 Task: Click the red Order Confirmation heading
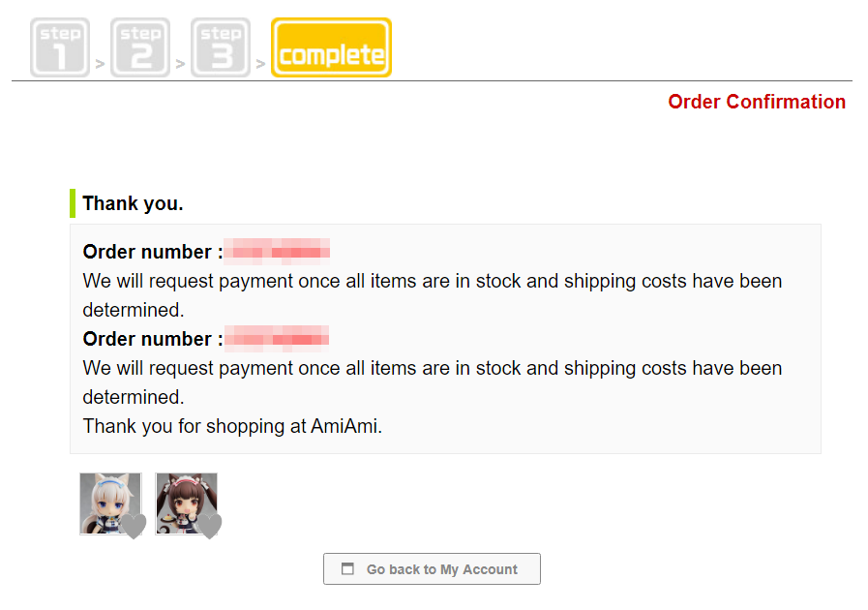point(757,102)
